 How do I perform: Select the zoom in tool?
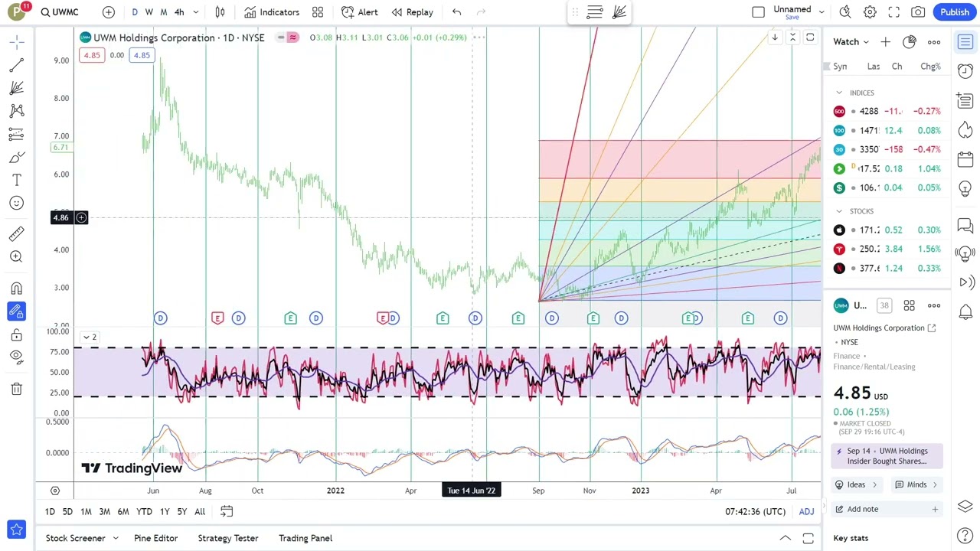click(16, 257)
